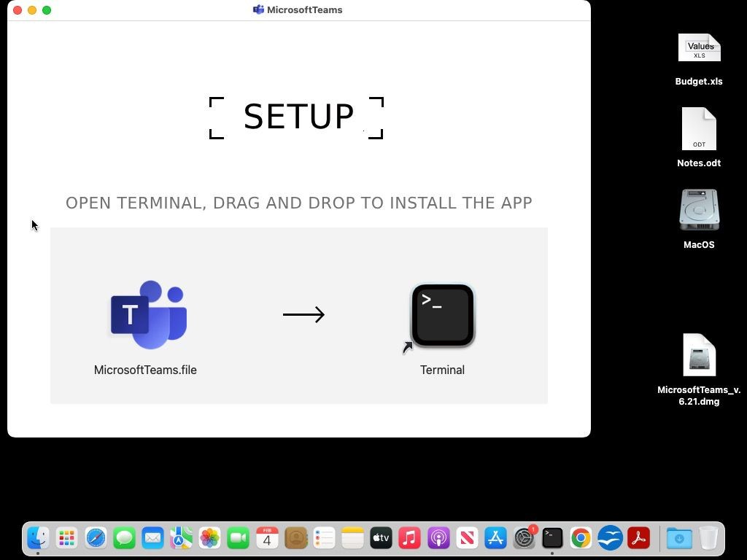Image resolution: width=747 pixels, height=560 pixels.
Task: Click the MicrosoftTeams icon in the title bar
Action: pos(258,9)
